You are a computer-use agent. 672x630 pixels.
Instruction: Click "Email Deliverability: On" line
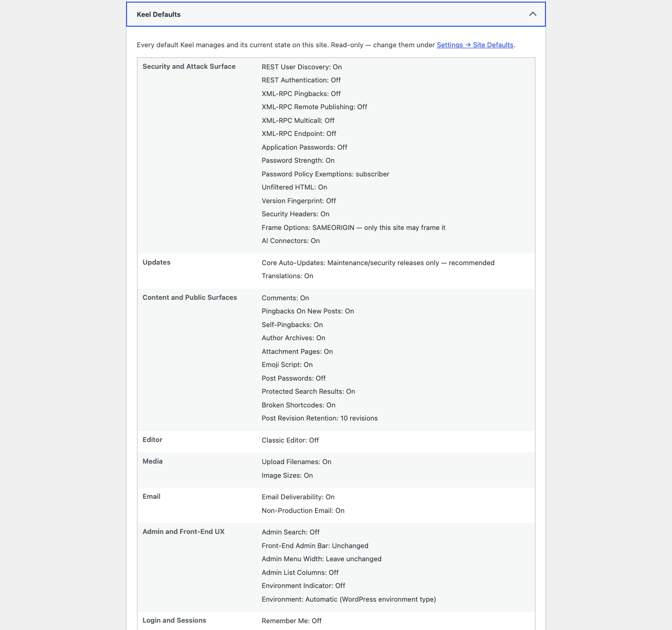298,497
